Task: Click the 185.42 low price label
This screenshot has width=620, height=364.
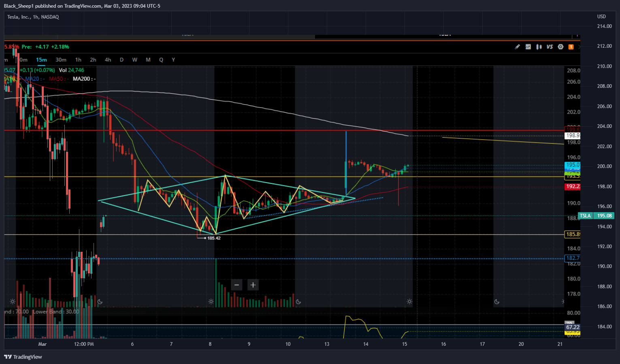Action: [x=214, y=238]
